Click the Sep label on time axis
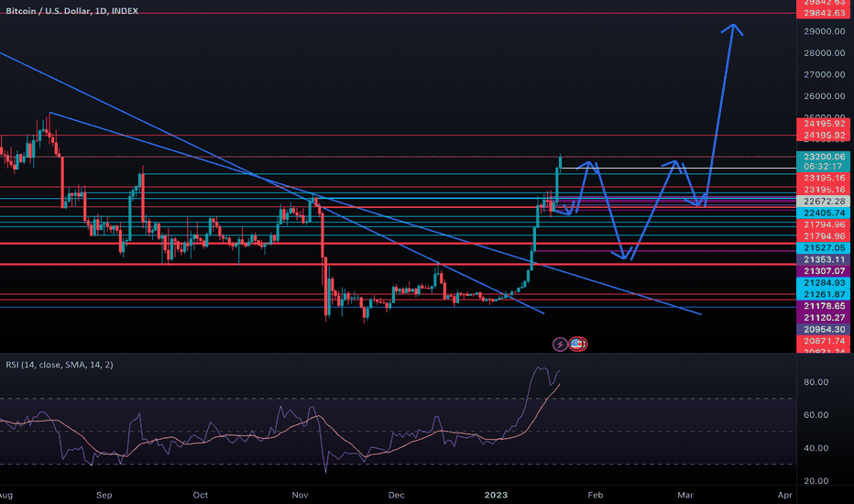Image resolution: width=854 pixels, height=504 pixels. 104,495
